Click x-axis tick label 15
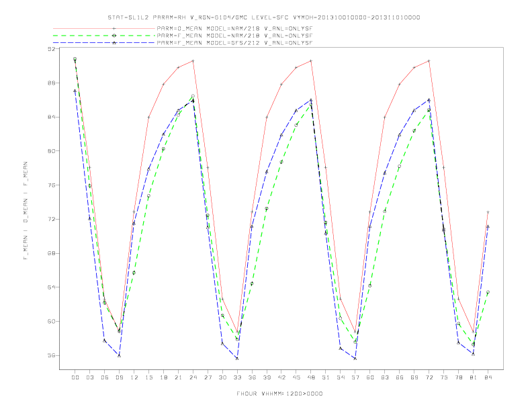The image size is (532, 411). (x=148, y=377)
